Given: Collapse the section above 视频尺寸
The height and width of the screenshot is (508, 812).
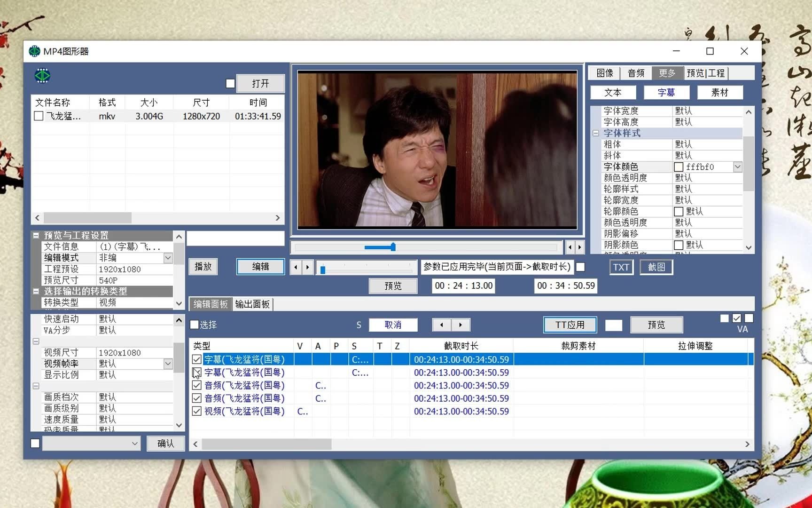Looking at the screenshot, I should [36, 341].
